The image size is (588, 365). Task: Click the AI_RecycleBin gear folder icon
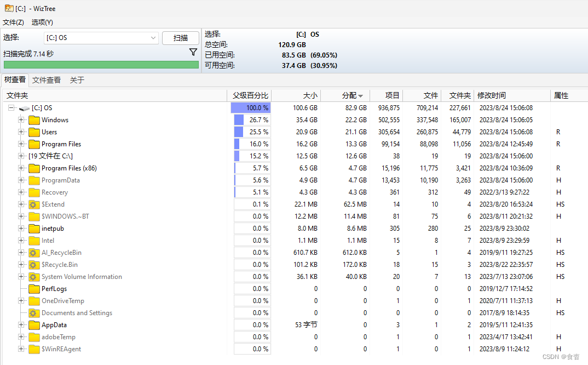34,252
